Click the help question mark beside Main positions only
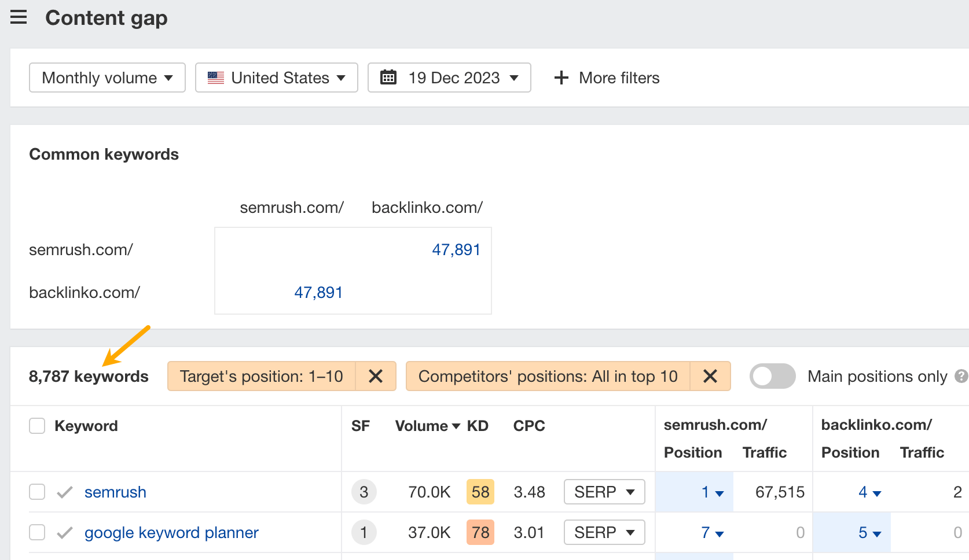The height and width of the screenshot is (560, 969). coord(961,376)
